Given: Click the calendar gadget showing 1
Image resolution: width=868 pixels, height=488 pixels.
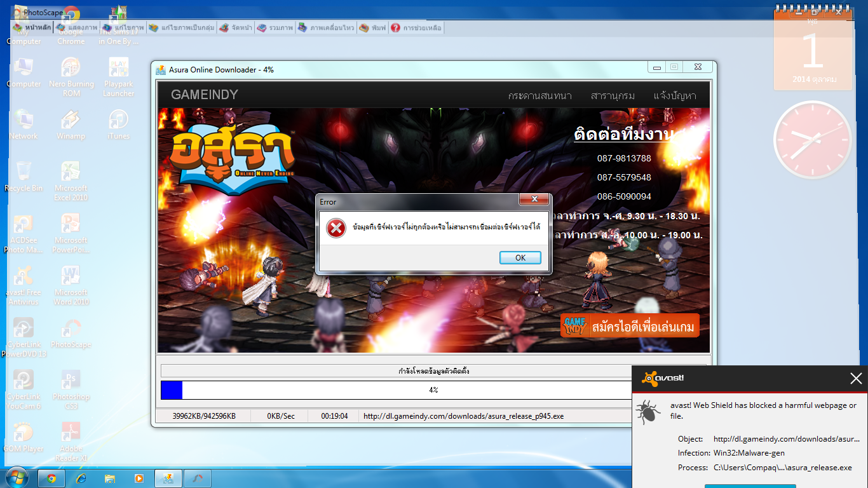Looking at the screenshot, I should [813, 50].
